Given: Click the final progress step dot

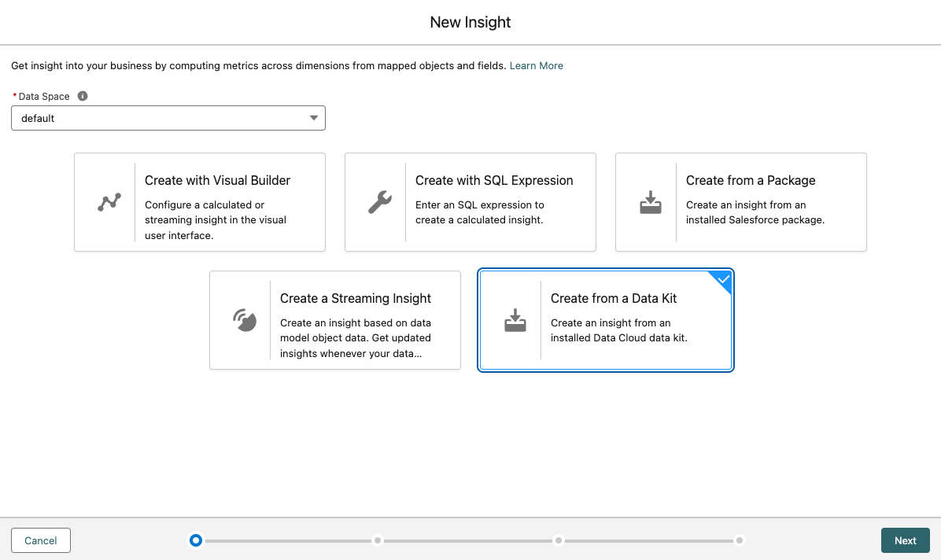Looking at the screenshot, I should 740,540.
